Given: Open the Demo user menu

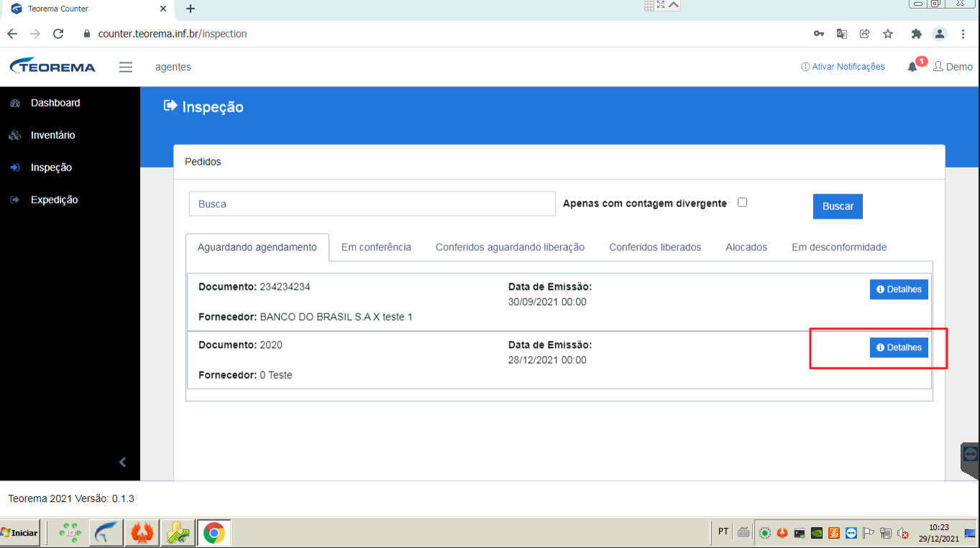Looking at the screenshot, I should click(953, 67).
